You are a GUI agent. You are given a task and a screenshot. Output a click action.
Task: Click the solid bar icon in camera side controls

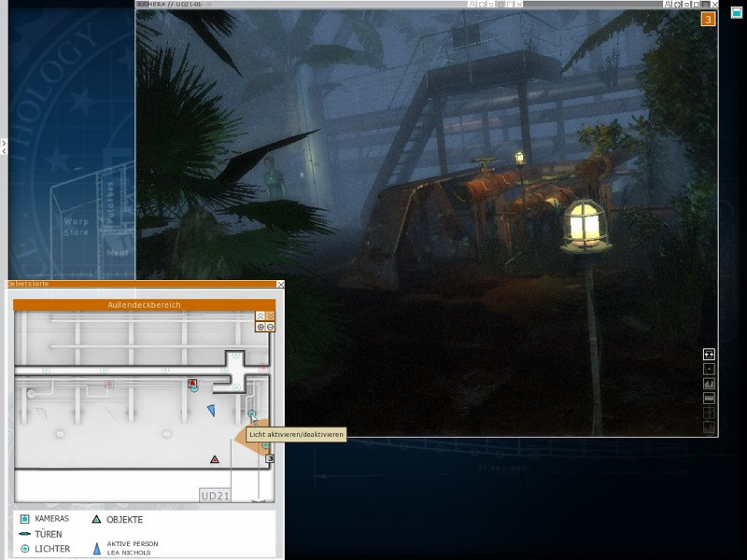coord(709,398)
